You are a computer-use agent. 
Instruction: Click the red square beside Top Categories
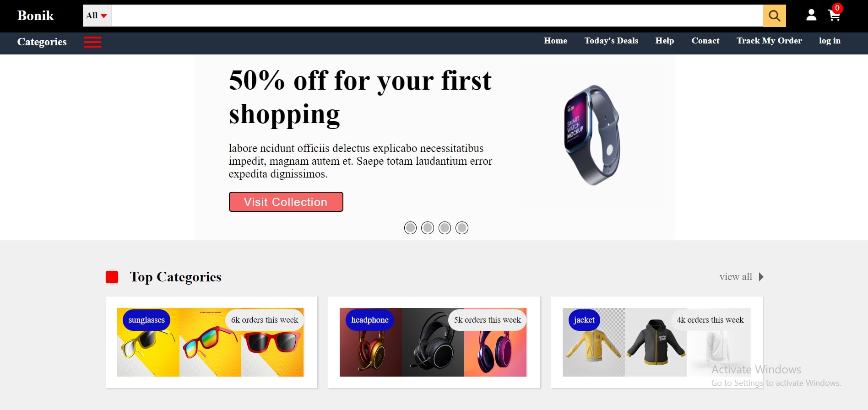tap(112, 277)
